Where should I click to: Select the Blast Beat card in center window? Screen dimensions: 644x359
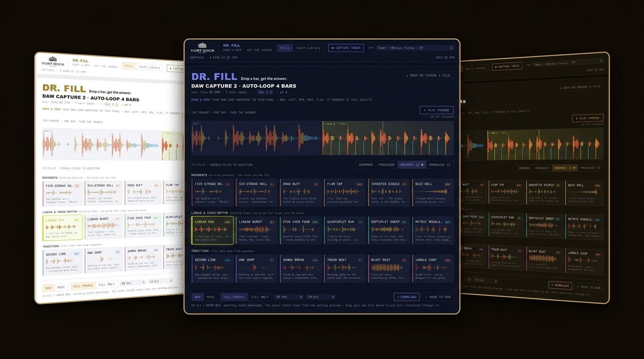click(389, 269)
